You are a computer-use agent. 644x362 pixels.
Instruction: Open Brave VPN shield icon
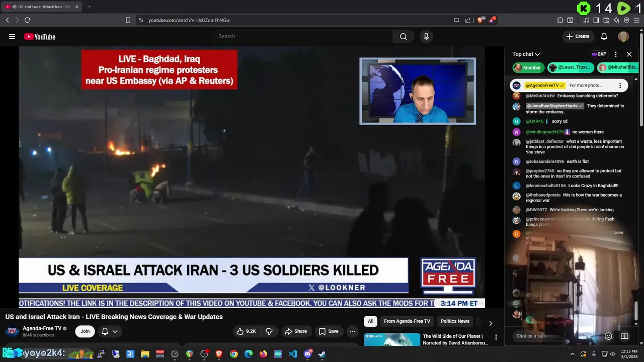pyautogui.click(x=626, y=20)
